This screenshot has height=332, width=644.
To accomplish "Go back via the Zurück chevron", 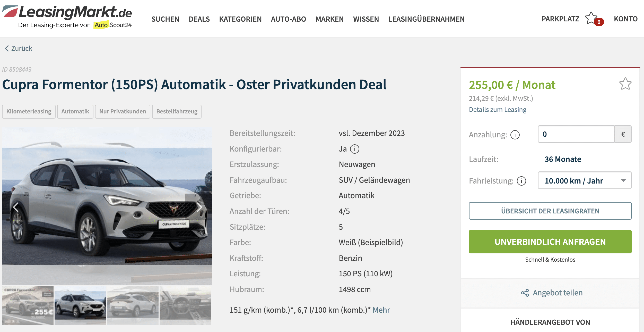I will [x=7, y=48].
